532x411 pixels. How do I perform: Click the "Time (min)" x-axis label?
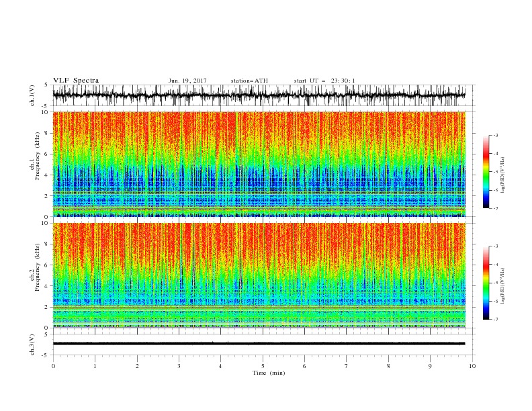tap(269, 373)
